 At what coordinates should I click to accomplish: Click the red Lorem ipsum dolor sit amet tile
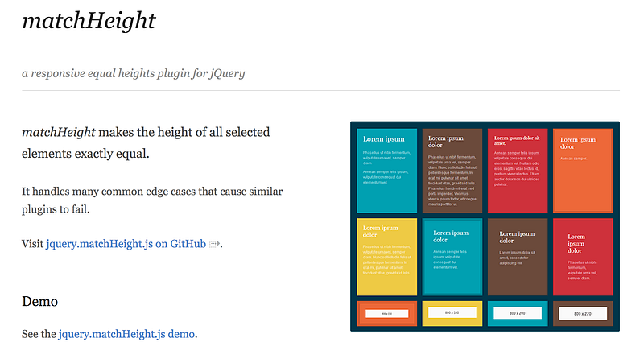pyautogui.click(x=518, y=171)
